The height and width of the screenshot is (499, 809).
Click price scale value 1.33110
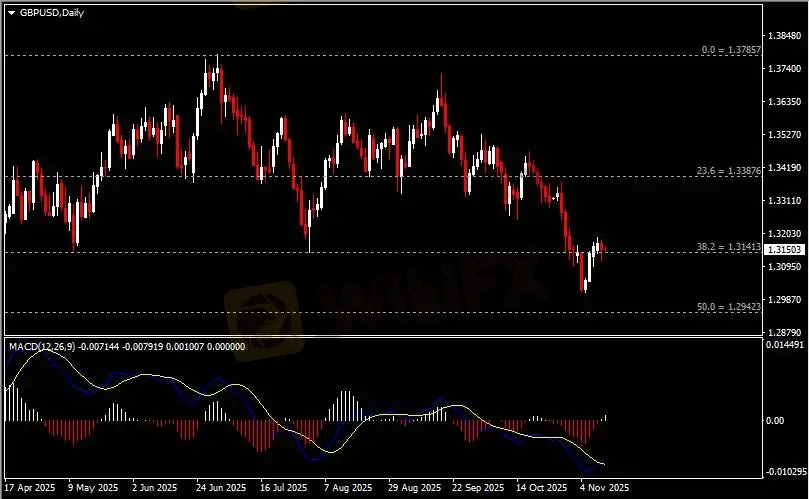point(785,201)
